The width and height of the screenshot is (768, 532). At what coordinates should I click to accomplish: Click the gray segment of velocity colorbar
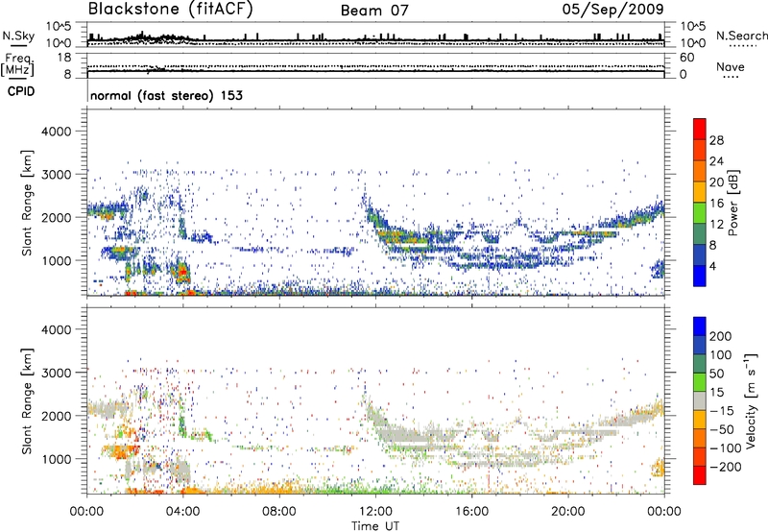(700, 401)
